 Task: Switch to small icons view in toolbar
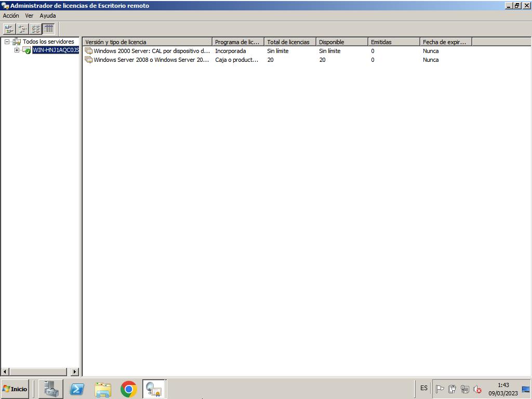[x=22, y=29]
